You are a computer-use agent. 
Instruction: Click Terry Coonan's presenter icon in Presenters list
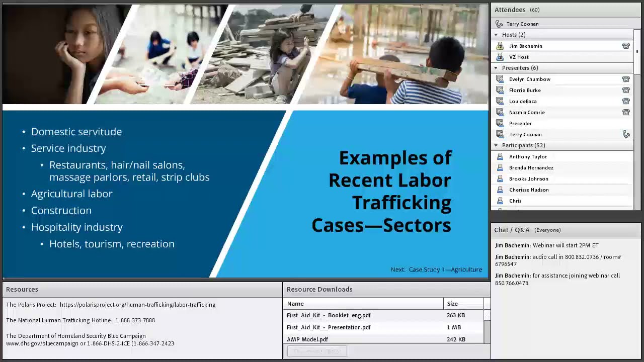pyautogui.click(x=500, y=134)
